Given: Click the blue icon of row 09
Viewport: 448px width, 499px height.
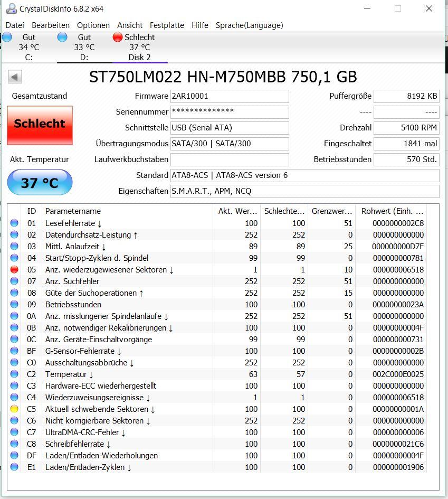Looking at the screenshot, I should pyautogui.click(x=14, y=304).
